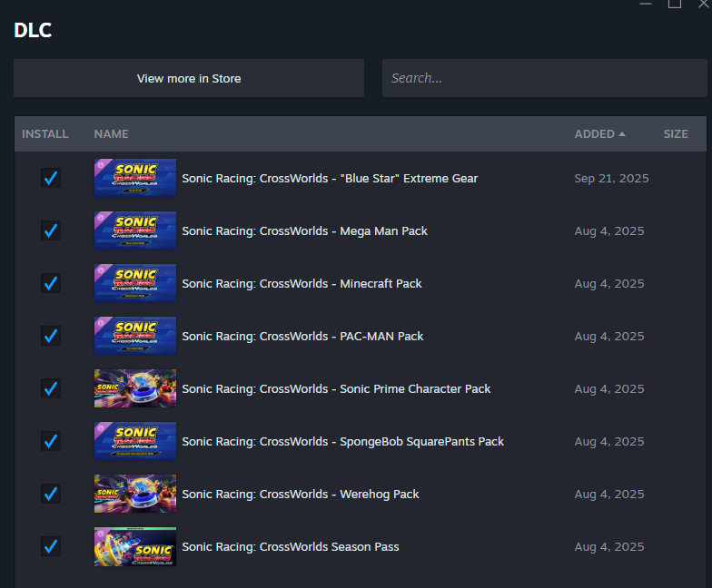This screenshot has width=712, height=588.
Task: Toggle install for Sonic Prime Character Pack
Action: (x=51, y=388)
